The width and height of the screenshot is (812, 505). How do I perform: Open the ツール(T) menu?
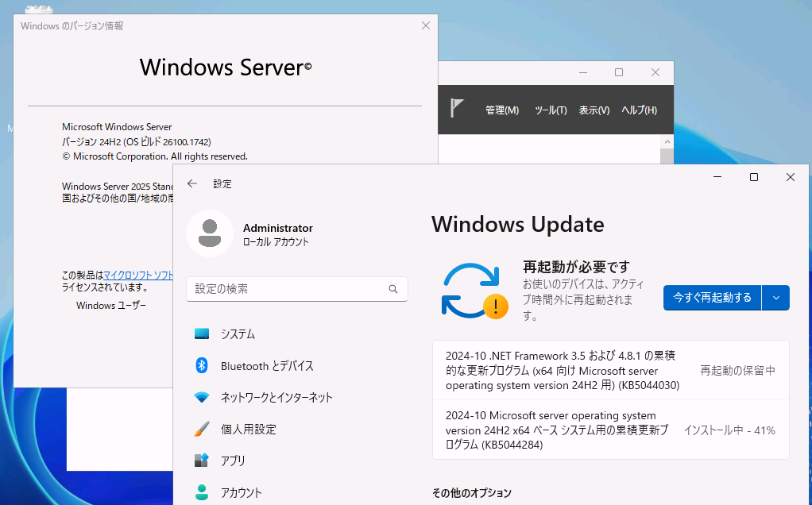[x=551, y=110]
